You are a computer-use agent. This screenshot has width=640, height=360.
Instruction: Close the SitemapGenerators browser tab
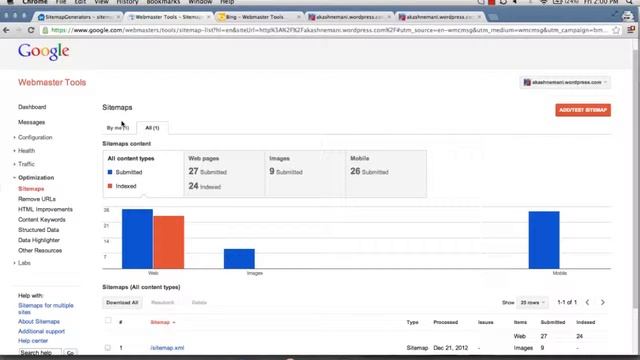pos(118,17)
